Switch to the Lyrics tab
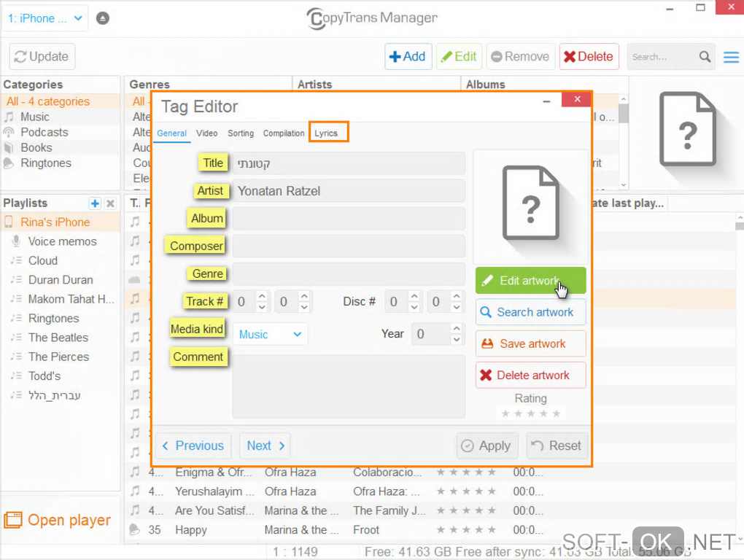 tap(326, 133)
